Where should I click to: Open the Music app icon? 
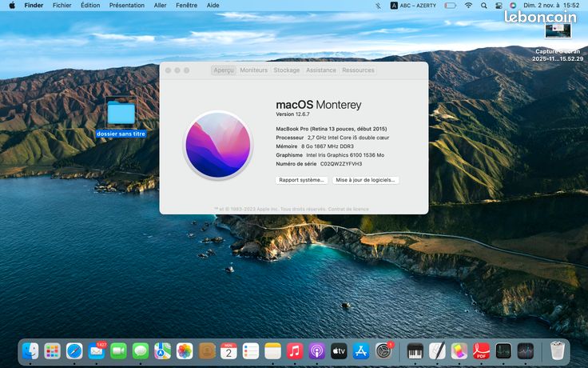(295, 351)
